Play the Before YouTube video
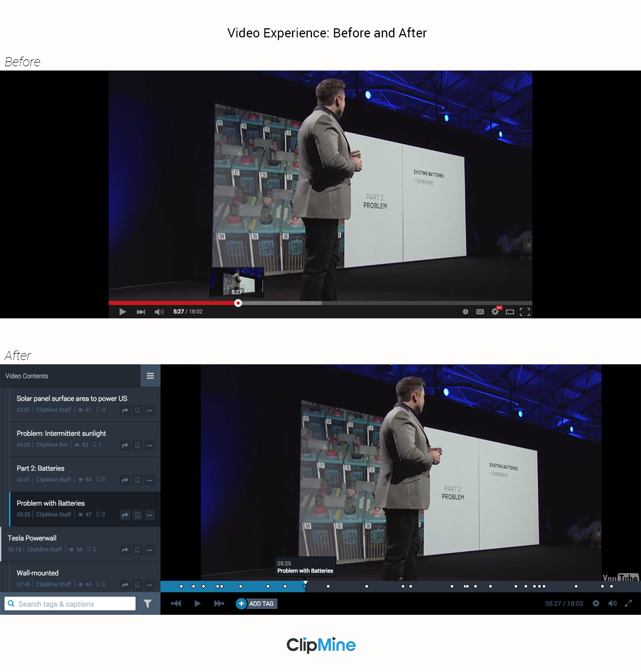The image size is (641, 672). click(x=122, y=311)
